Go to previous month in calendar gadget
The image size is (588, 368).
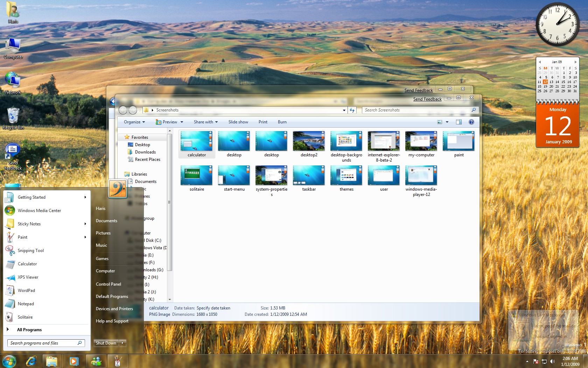point(540,62)
